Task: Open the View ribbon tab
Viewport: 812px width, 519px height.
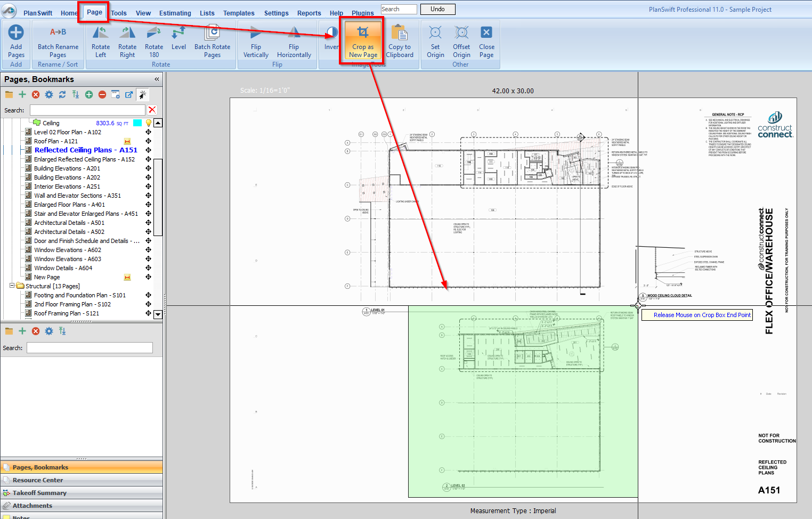Action: [x=143, y=13]
